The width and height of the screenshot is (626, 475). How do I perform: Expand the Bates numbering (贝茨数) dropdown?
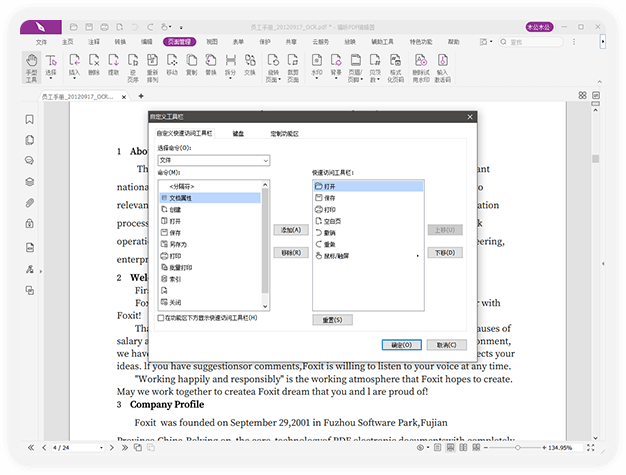coord(378,79)
